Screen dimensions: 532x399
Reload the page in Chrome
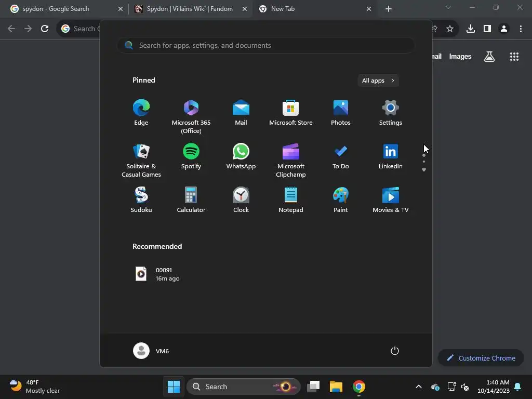click(45, 29)
